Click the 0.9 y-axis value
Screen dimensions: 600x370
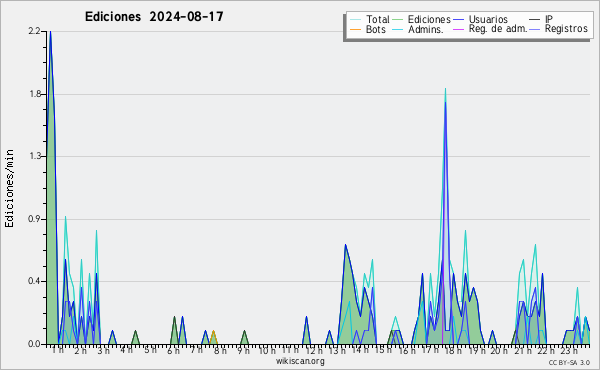pyautogui.click(x=34, y=219)
